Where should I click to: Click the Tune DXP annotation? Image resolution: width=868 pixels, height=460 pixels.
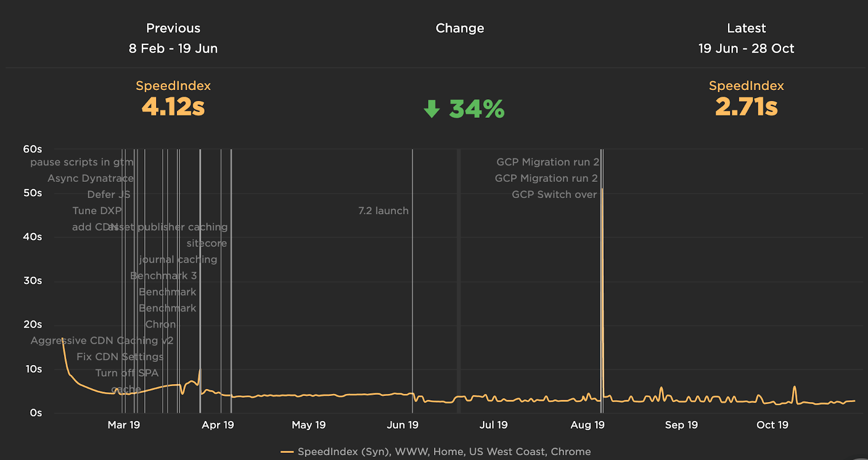coord(97,211)
